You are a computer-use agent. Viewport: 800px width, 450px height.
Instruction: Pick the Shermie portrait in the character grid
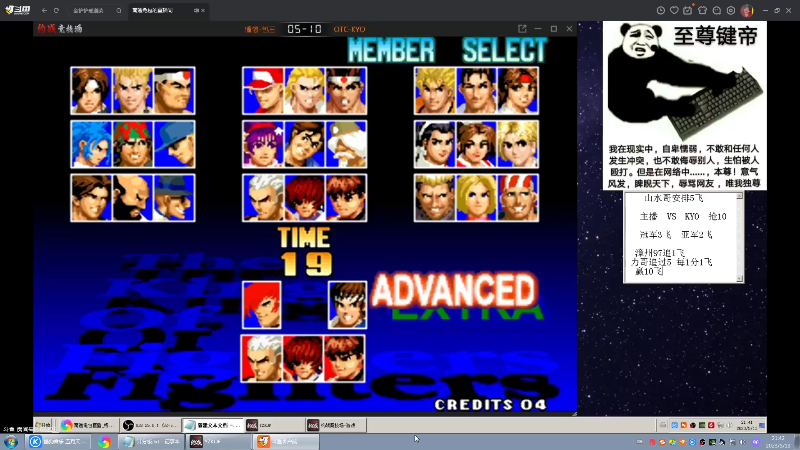tap(305, 198)
